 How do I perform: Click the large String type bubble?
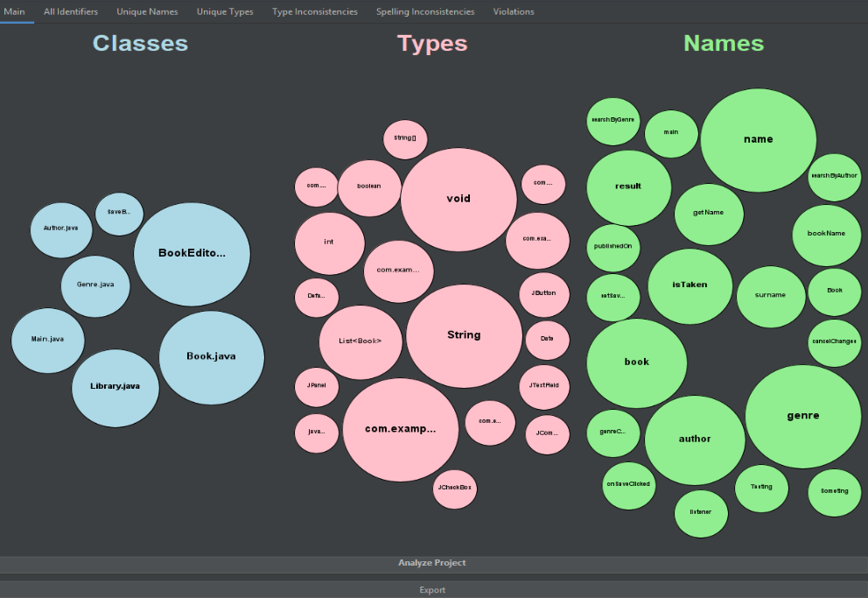[464, 335]
